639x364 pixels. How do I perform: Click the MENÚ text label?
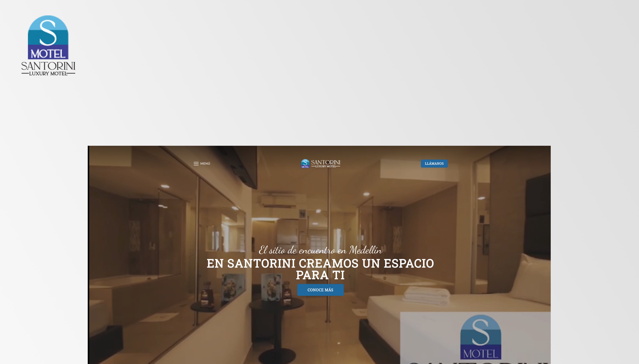205,164
